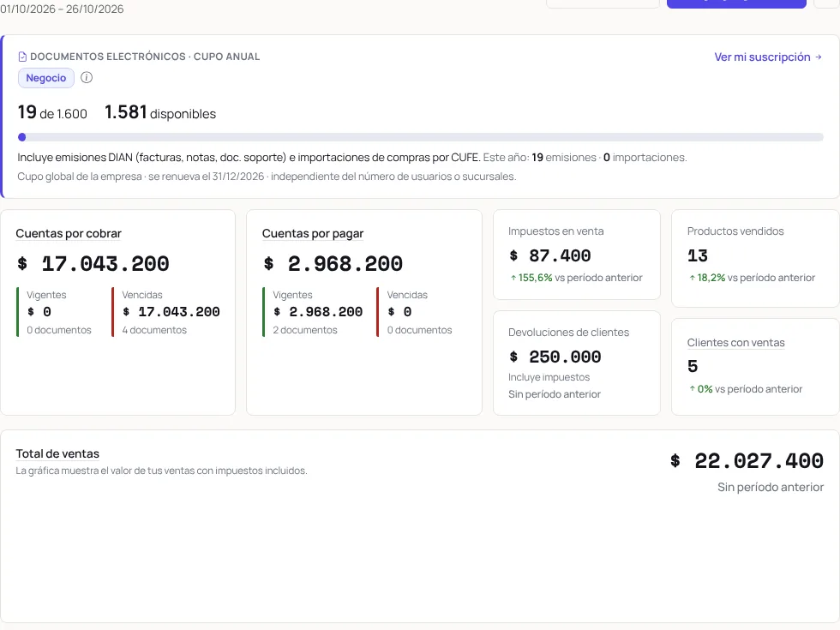Click the 'Impuestos en venta' label

[x=556, y=231]
